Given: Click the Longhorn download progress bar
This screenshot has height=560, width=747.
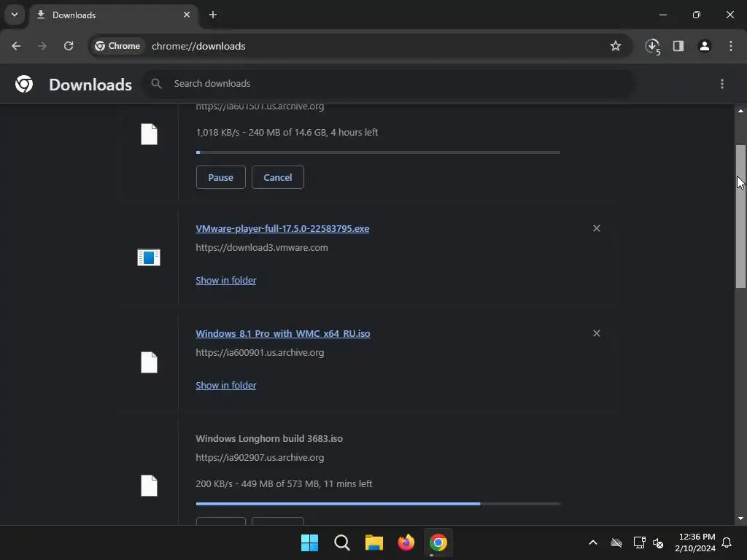Looking at the screenshot, I should (378, 503).
